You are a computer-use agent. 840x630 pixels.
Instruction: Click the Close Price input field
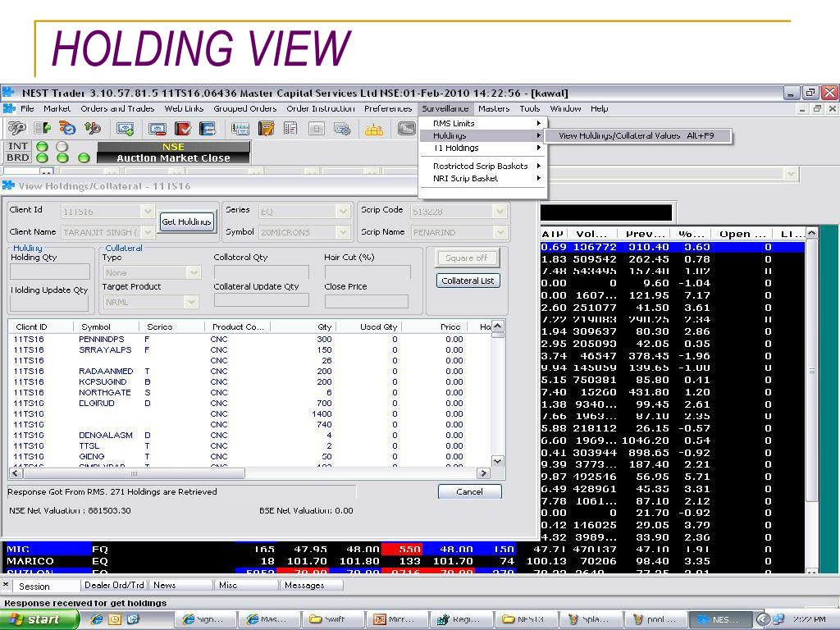[367, 302]
